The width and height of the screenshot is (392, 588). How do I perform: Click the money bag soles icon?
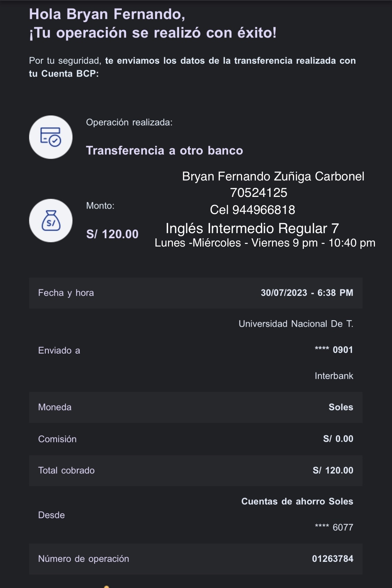pyautogui.click(x=51, y=221)
